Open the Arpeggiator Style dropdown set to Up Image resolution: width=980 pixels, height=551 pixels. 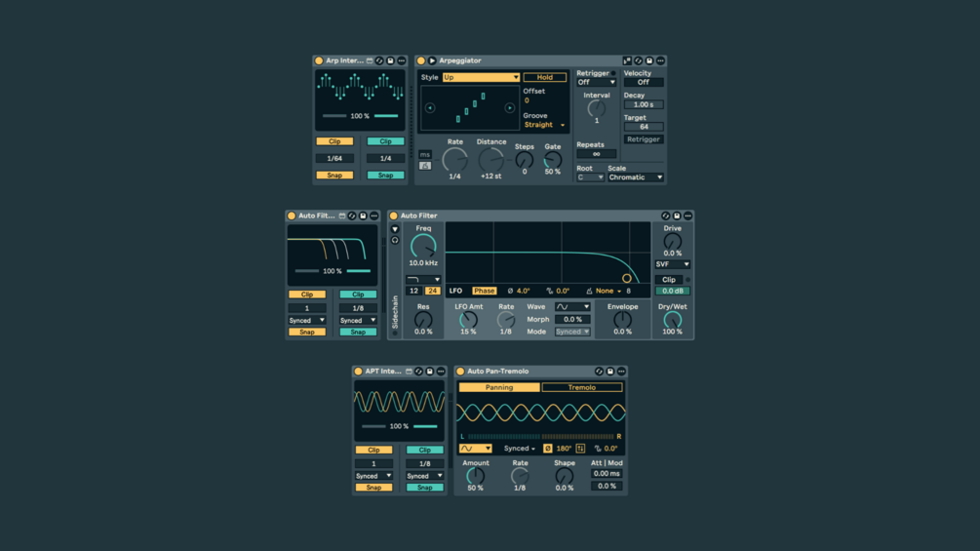point(481,77)
